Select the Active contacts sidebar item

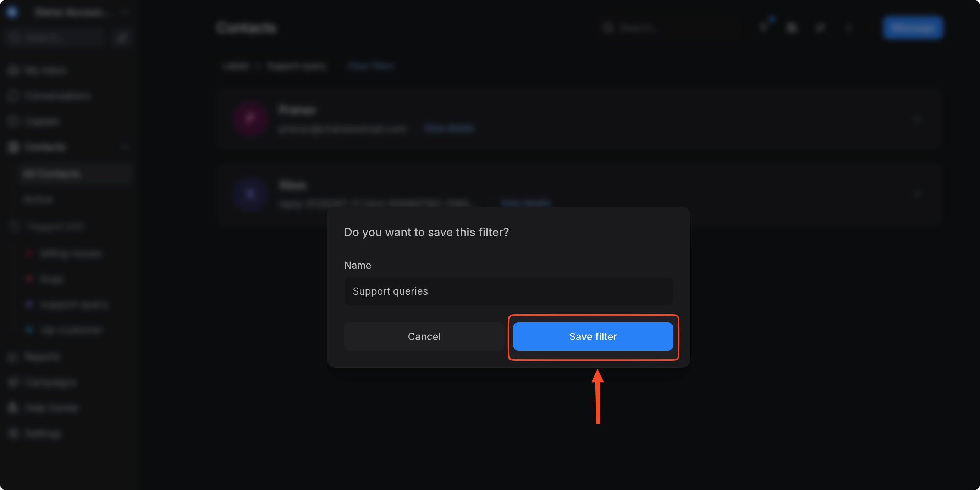pos(37,200)
